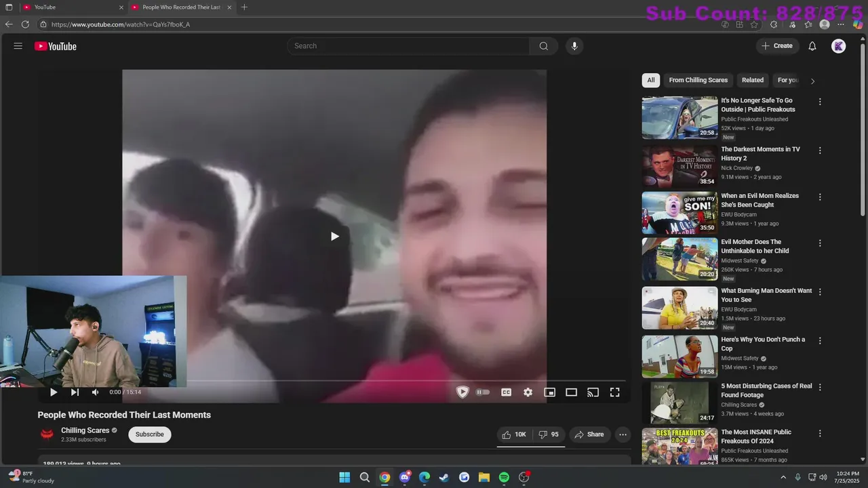Enter full screen mode

614,392
